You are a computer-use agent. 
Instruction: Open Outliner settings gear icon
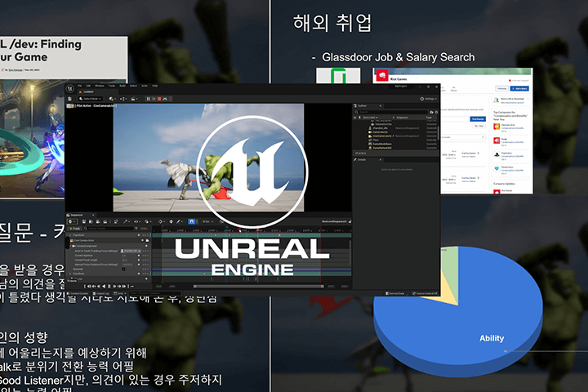(x=436, y=112)
